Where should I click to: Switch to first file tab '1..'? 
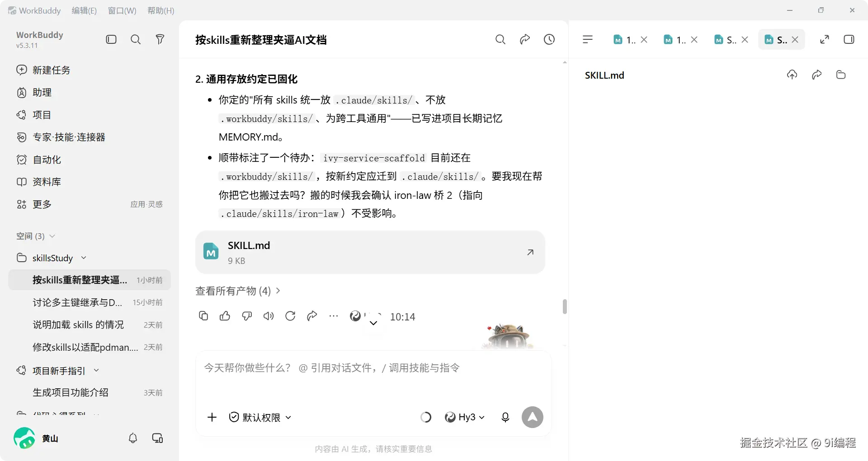(624, 40)
